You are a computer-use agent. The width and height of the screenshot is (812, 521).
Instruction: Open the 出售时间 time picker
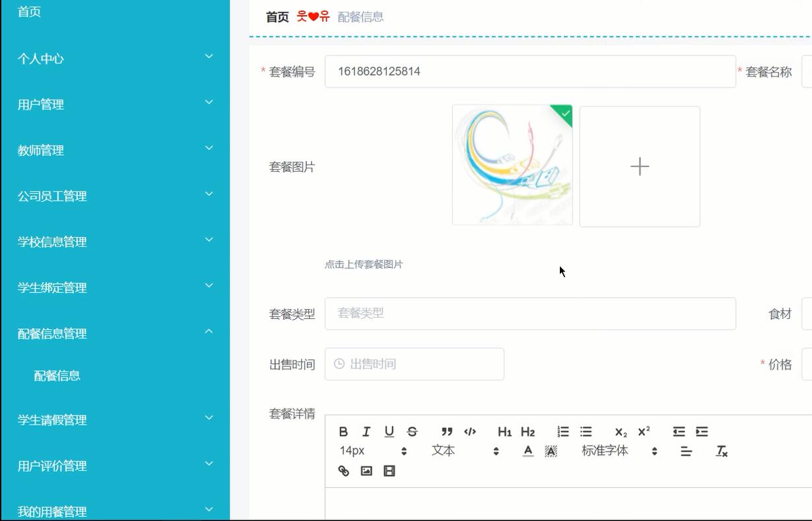415,364
